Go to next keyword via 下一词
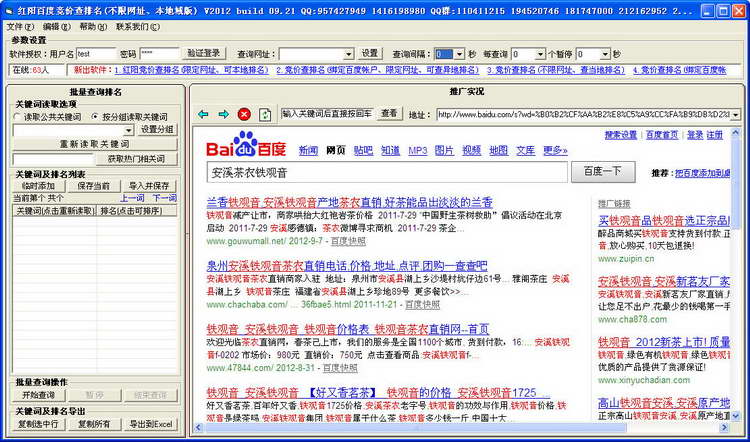The width and height of the screenshot is (750, 442). coord(165,198)
